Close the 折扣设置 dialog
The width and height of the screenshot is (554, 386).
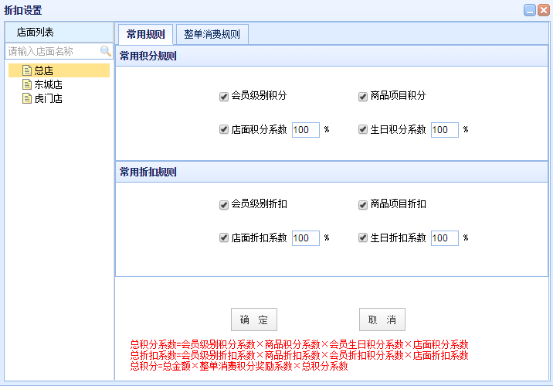pyautogui.click(x=544, y=10)
